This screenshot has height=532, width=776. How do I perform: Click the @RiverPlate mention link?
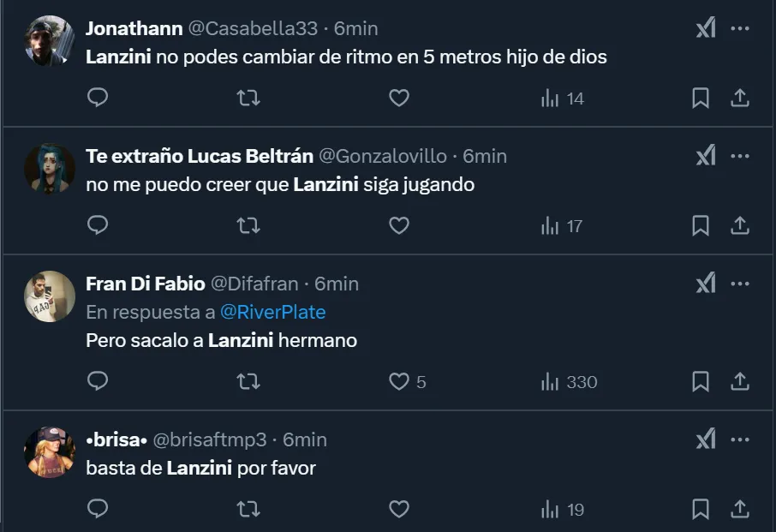point(272,312)
